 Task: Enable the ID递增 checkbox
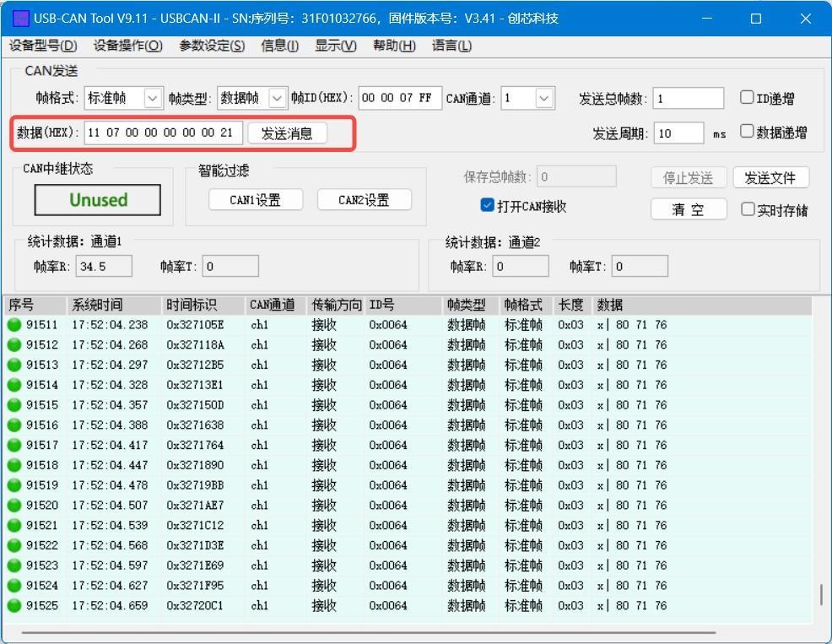tap(747, 98)
